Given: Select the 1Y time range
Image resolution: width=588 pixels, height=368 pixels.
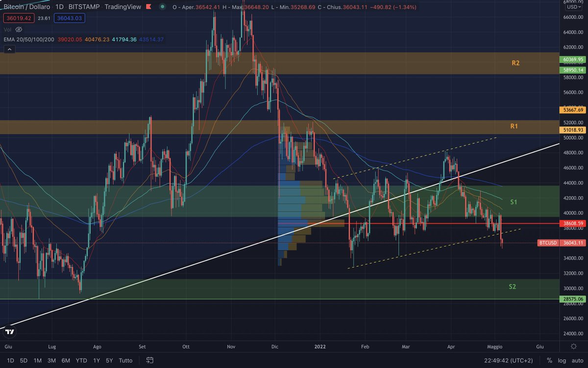Looking at the screenshot, I should click(97, 360).
